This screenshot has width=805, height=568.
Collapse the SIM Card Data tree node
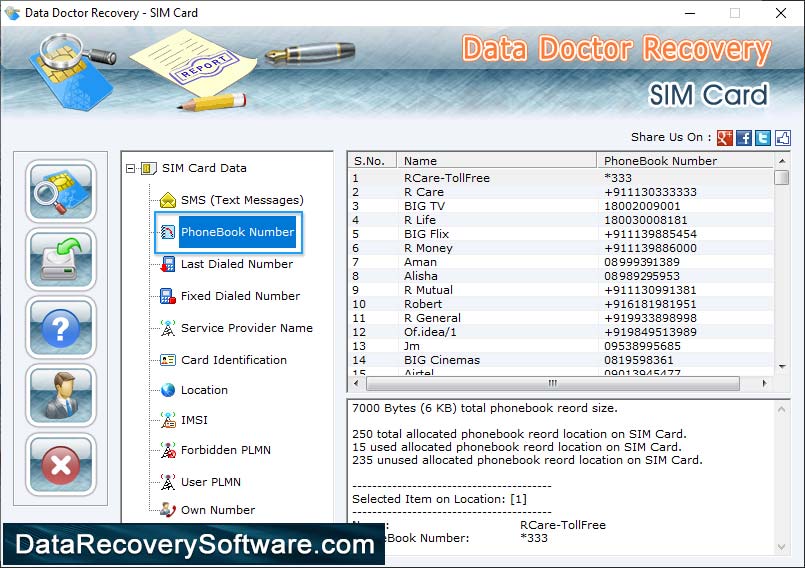pyautogui.click(x=130, y=168)
